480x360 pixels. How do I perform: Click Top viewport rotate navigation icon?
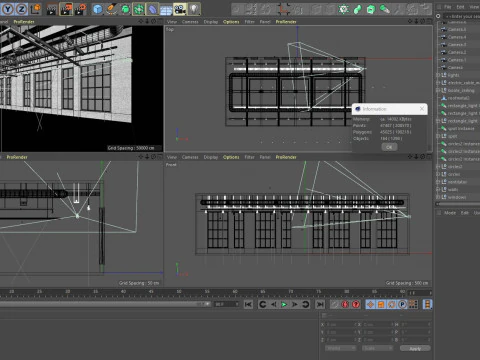click(x=423, y=21)
